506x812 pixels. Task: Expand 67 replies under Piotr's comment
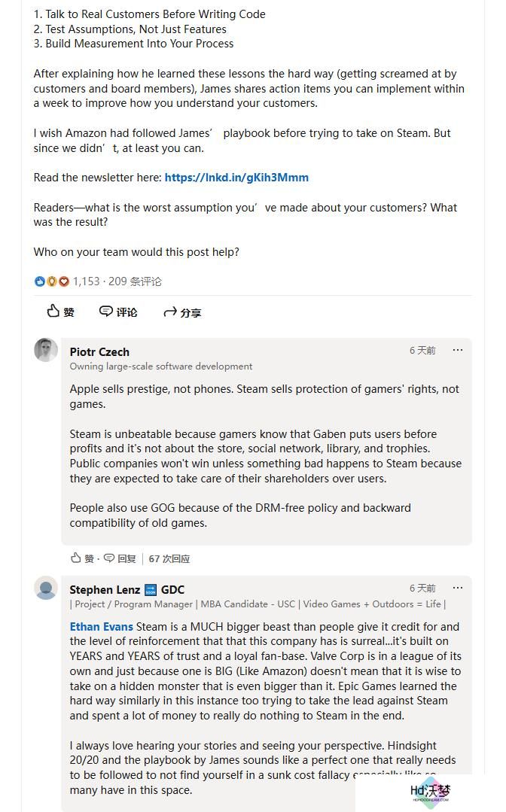(x=169, y=559)
